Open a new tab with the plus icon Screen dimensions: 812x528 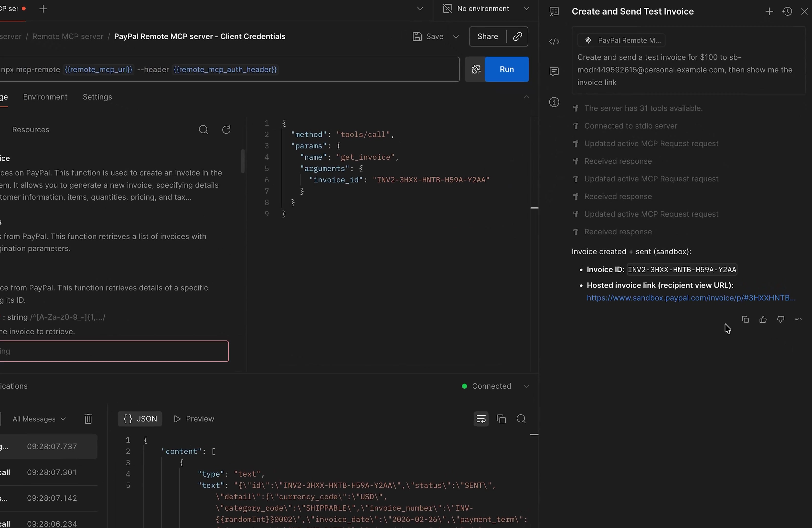tap(43, 9)
